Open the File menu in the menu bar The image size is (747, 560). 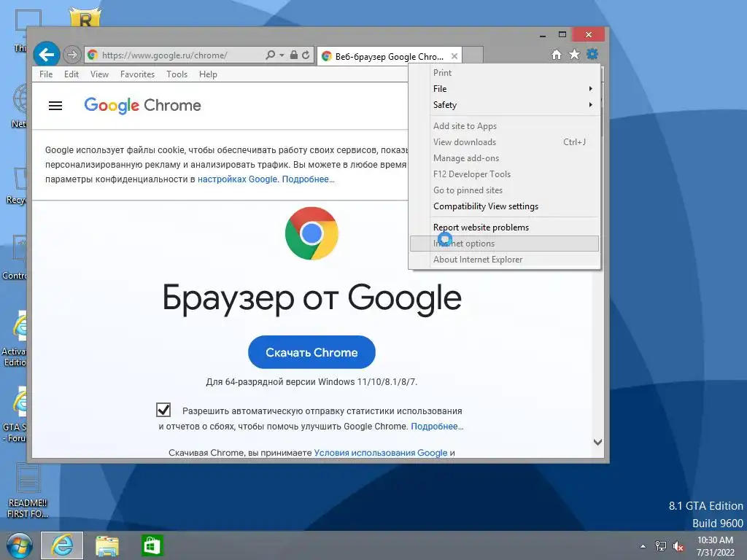point(46,74)
